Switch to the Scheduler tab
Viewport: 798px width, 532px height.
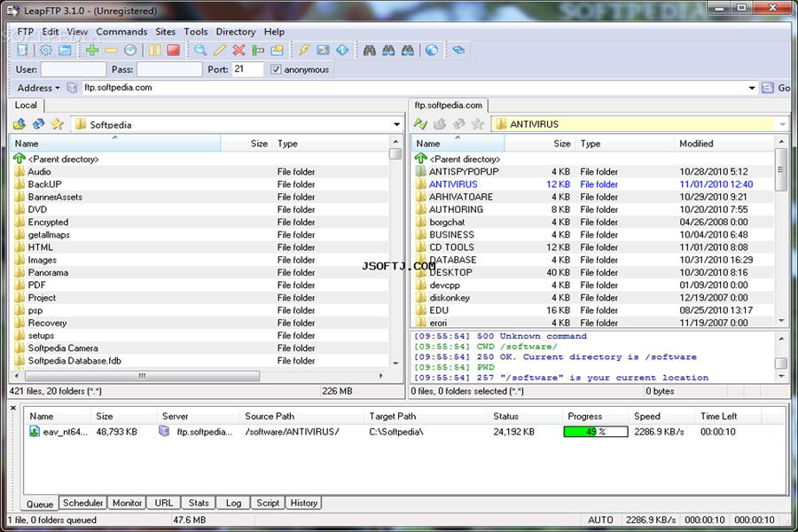(83, 503)
